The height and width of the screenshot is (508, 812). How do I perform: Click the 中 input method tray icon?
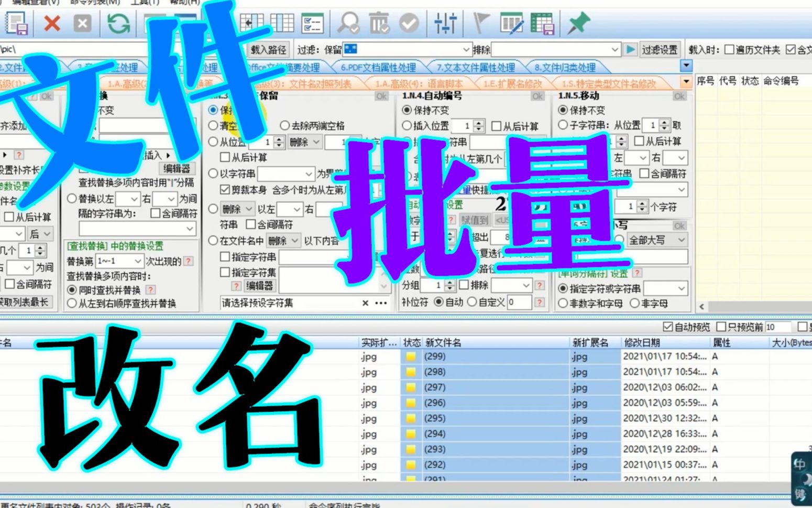click(799, 464)
